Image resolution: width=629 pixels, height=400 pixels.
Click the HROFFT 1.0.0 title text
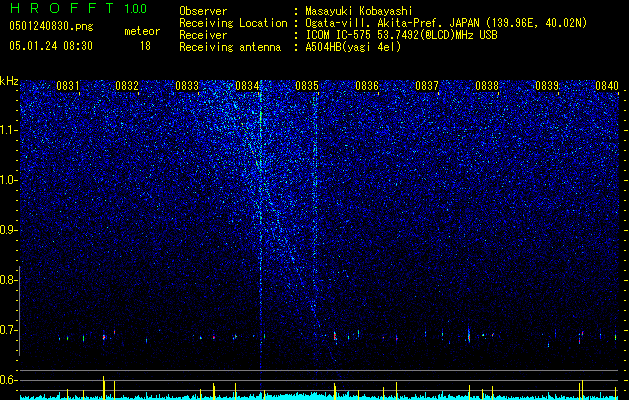point(78,8)
